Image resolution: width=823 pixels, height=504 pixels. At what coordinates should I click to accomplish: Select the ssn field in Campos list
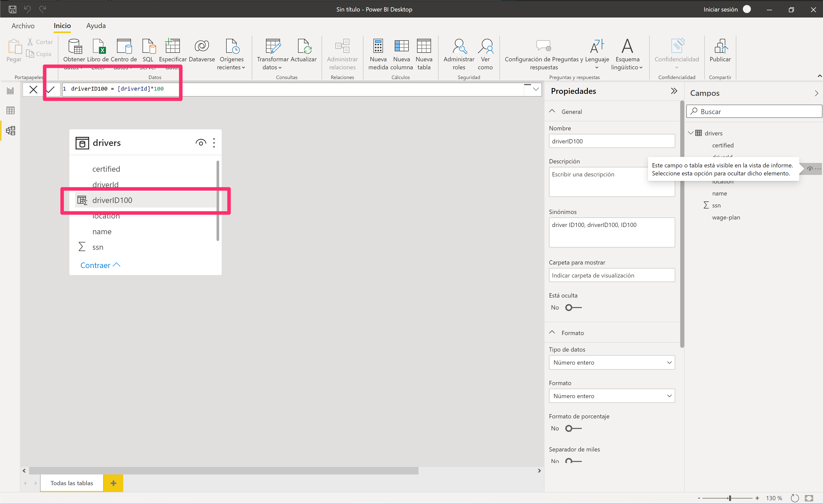[716, 205]
